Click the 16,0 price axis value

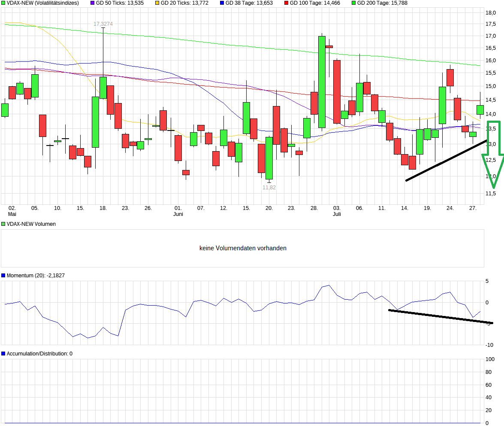[x=491, y=61]
